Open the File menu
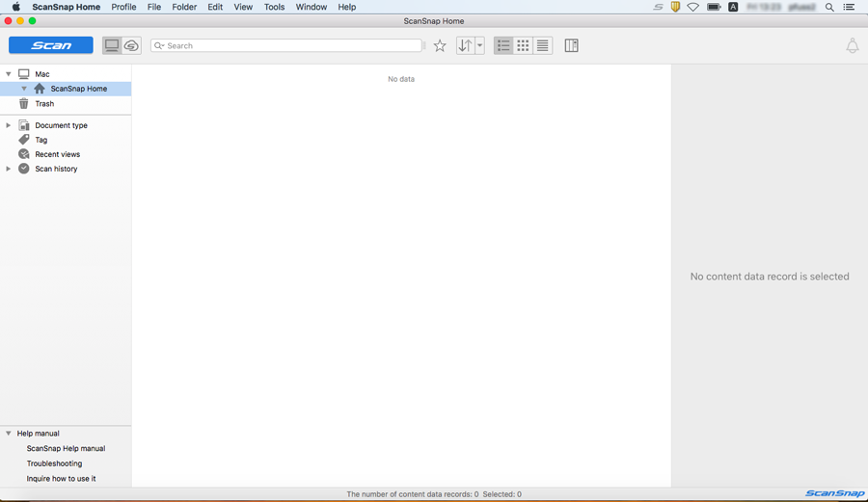The height and width of the screenshot is (502, 868). (154, 7)
